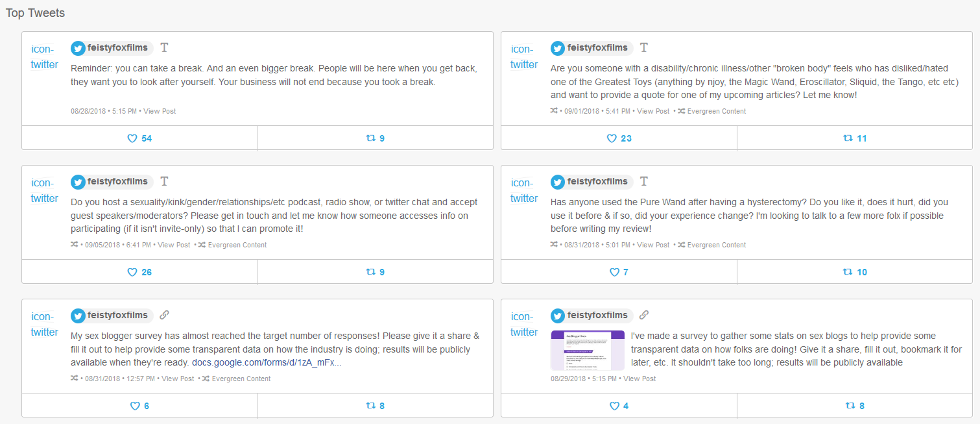Click link icon on sex blogger survey tweet
The width and height of the screenshot is (980, 424).
pyautogui.click(x=164, y=315)
